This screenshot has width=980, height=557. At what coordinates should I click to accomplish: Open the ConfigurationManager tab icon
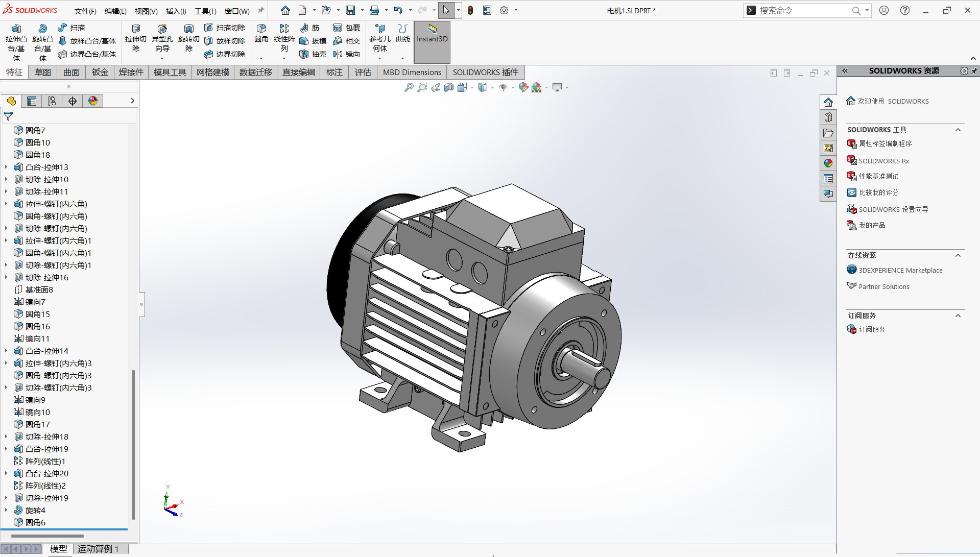coord(52,101)
